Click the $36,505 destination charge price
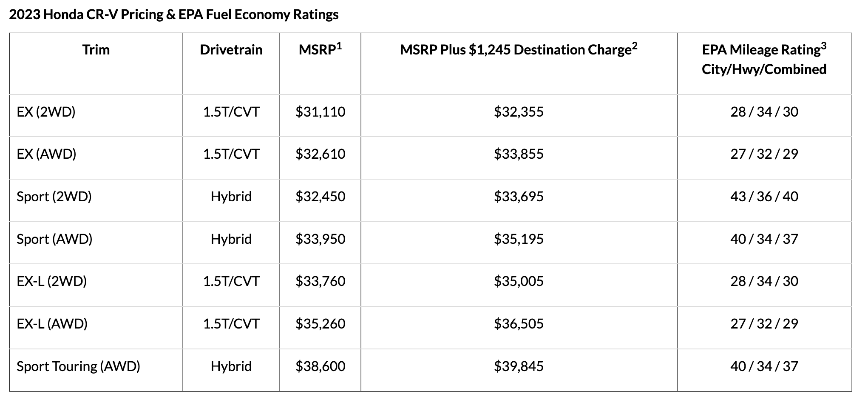Image resolution: width=868 pixels, height=400 pixels. point(519,323)
